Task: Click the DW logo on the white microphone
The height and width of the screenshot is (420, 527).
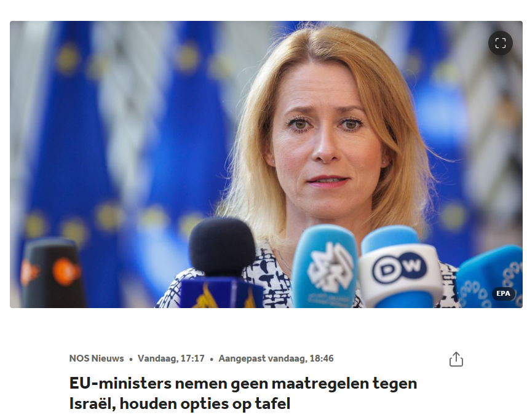Action: 399,267
